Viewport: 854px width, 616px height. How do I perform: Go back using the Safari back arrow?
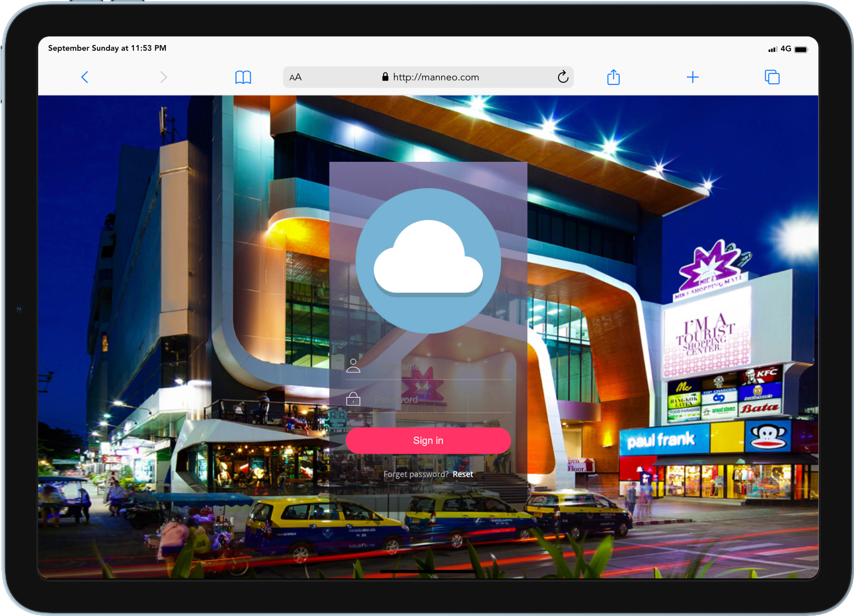[85, 77]
